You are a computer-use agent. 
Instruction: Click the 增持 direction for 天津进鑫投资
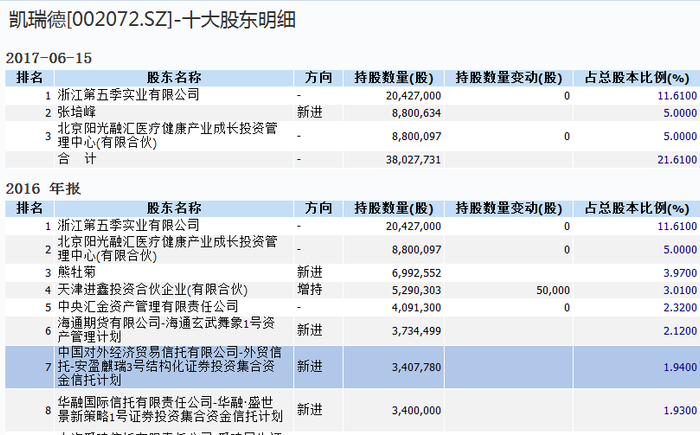[309, 289]
